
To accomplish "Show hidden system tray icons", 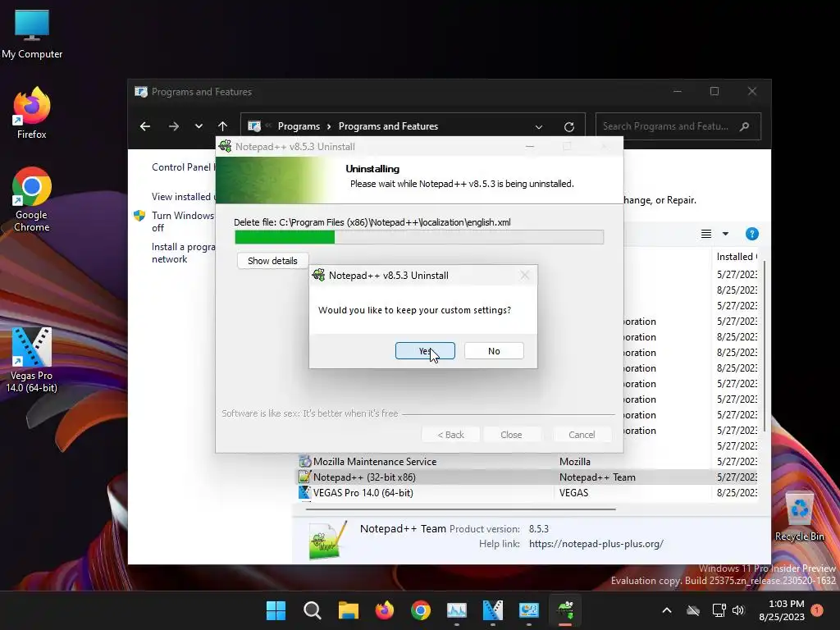I will point(667,610).
